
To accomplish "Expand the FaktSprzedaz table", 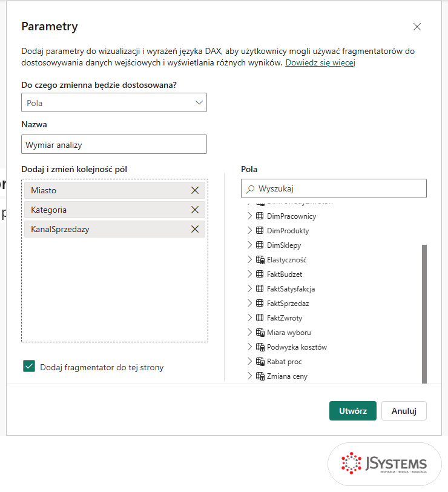I will pyautogui.click(x=249, y=303).
